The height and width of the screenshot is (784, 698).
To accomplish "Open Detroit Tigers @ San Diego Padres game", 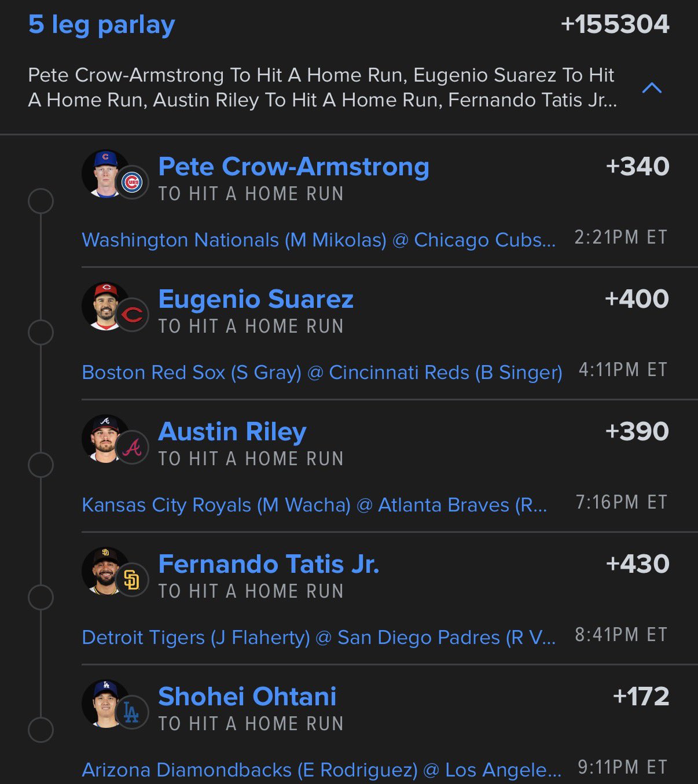I will pos(318,637).
